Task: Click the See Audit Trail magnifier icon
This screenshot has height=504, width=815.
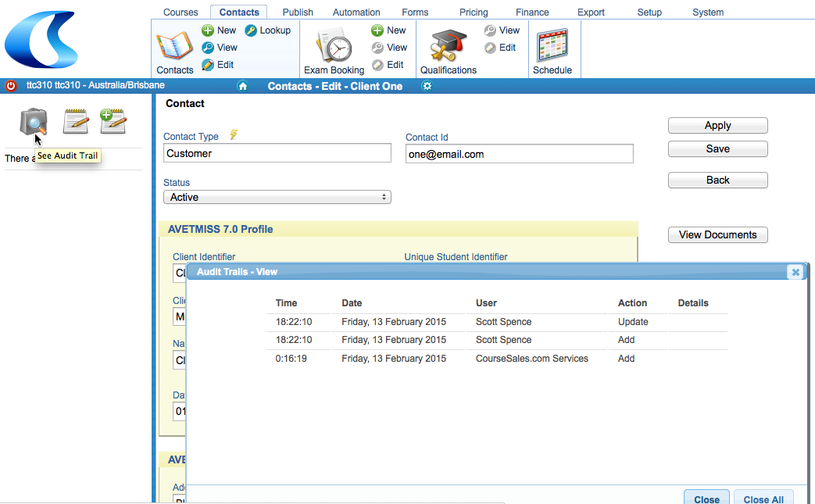Action: click(x=34, y=121)
